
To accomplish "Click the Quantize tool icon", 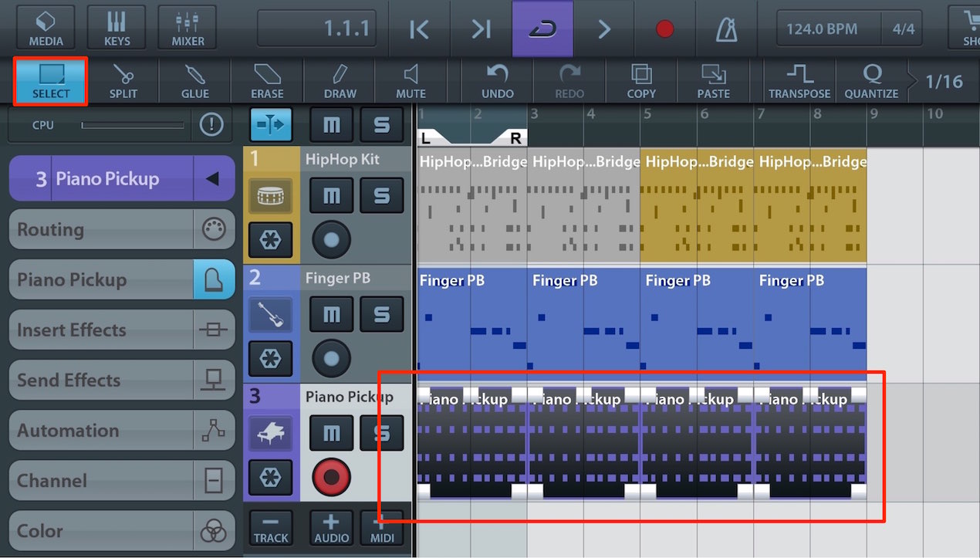I will pyautogui.click(x=871, y=82).
